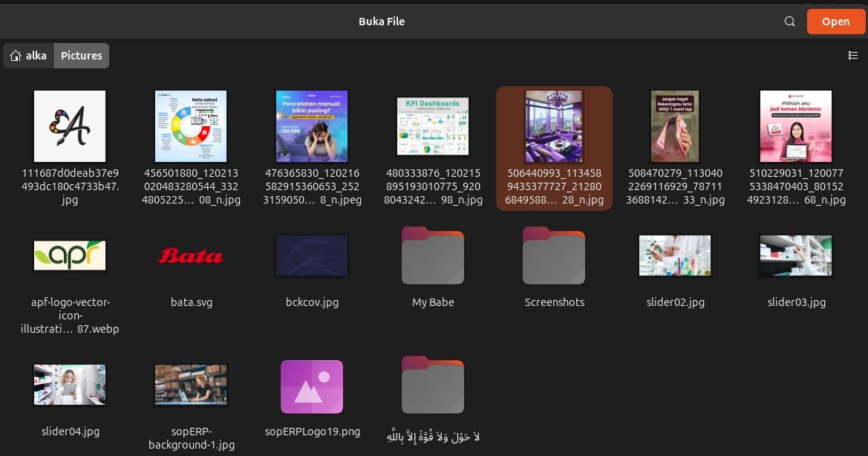Click the search magnifier icon
Screen dimensions: 868x456
pyautogui.click(x=789, y=22)
